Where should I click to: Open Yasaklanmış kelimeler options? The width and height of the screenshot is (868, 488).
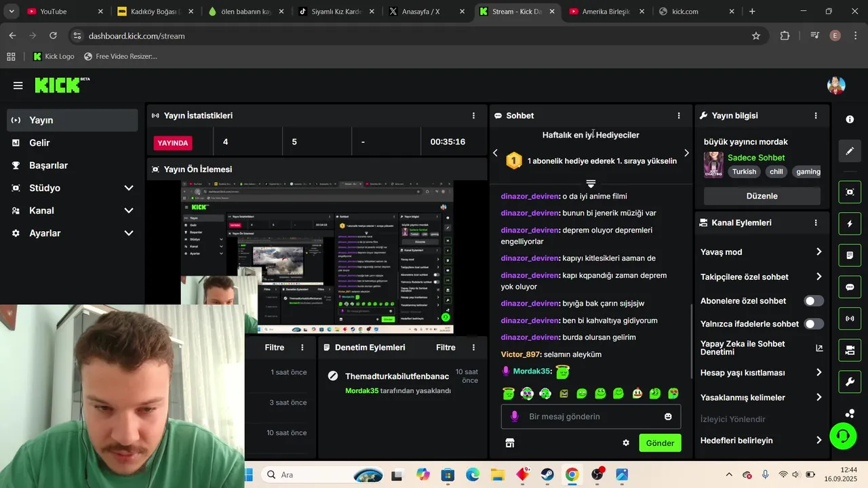(761, 397)
